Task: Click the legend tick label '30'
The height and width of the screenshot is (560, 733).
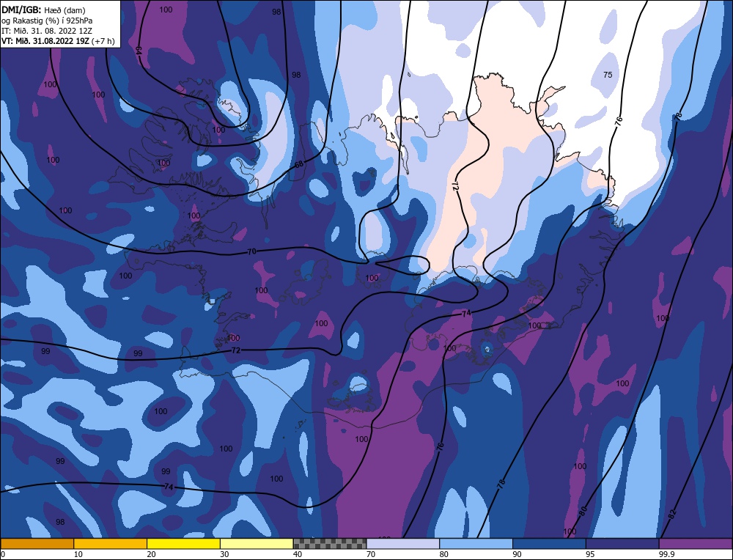Action: 224,554
